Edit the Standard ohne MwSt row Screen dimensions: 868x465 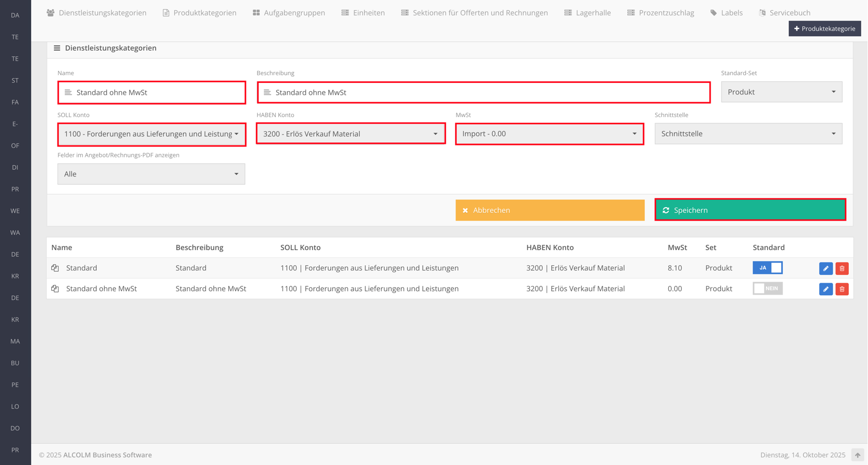coord(826,289)
